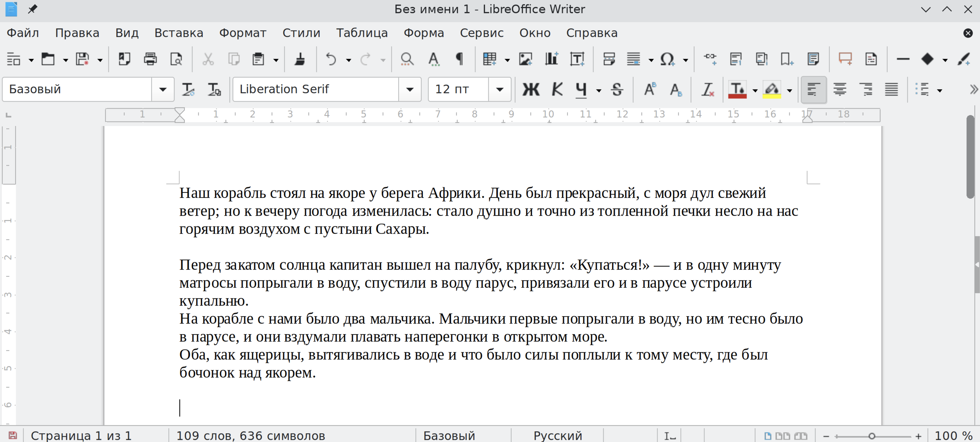The width and height of the screenshot is (980, 442).
Task: Insert special character omega icon
Action: coord(667,59)
